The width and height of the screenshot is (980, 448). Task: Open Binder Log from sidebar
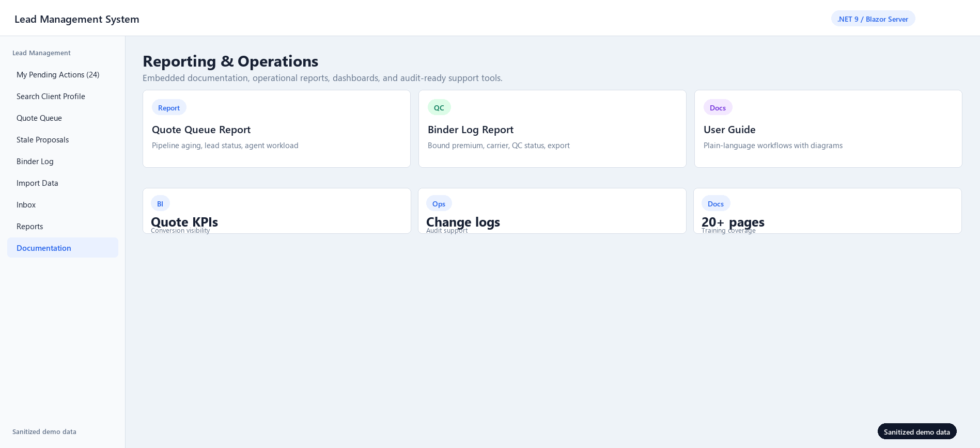click(63, 162)
